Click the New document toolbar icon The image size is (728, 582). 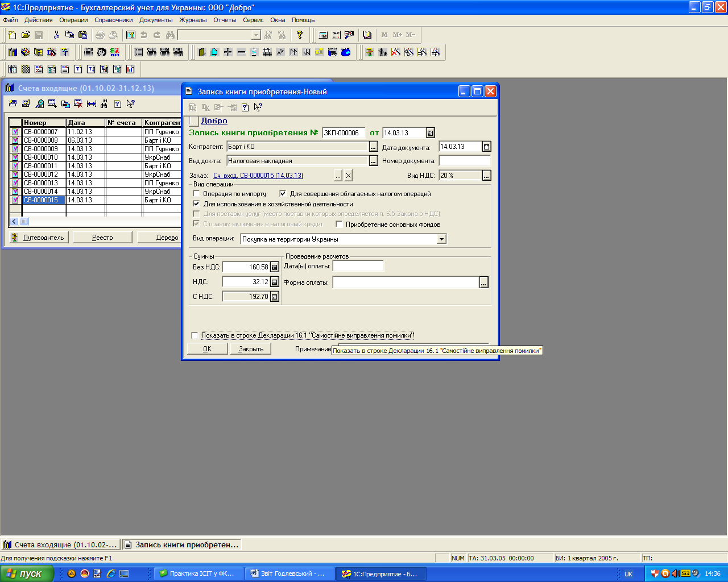coord(13,35)
